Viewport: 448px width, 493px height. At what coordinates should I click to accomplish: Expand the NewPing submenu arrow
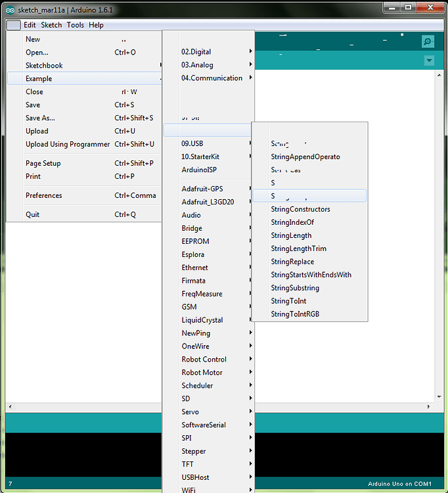(x=250, y=333)
